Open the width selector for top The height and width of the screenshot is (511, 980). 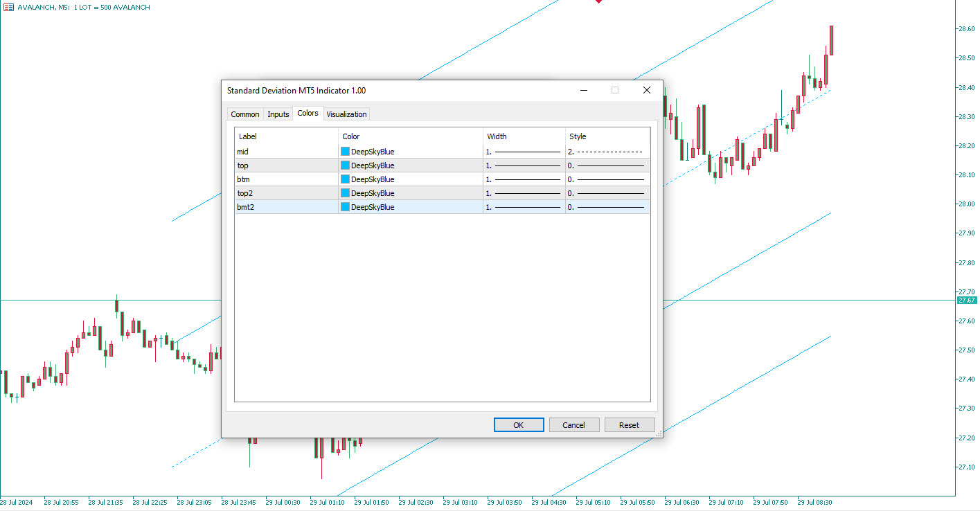click(524, 165)
